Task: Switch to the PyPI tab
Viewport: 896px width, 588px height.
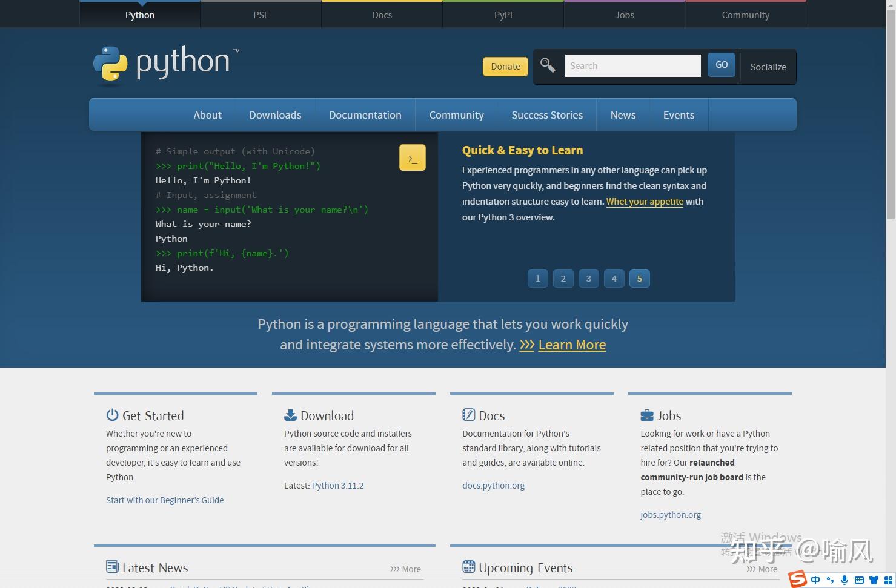Action: pos(503,15)
